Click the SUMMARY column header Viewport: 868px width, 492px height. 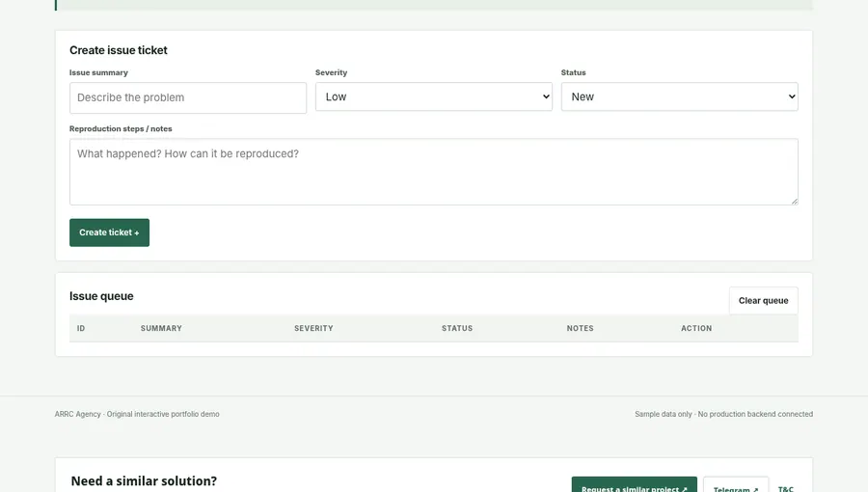click(161, 328)
